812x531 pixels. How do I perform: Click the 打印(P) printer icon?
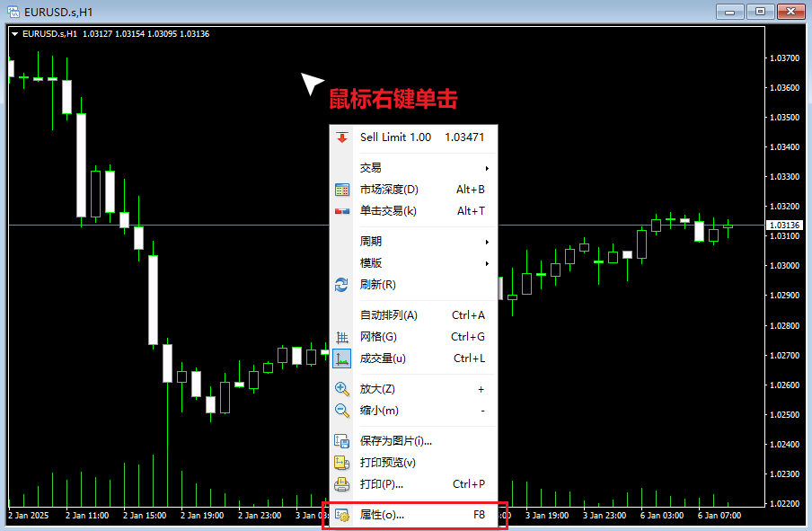(x=341, y=484)
